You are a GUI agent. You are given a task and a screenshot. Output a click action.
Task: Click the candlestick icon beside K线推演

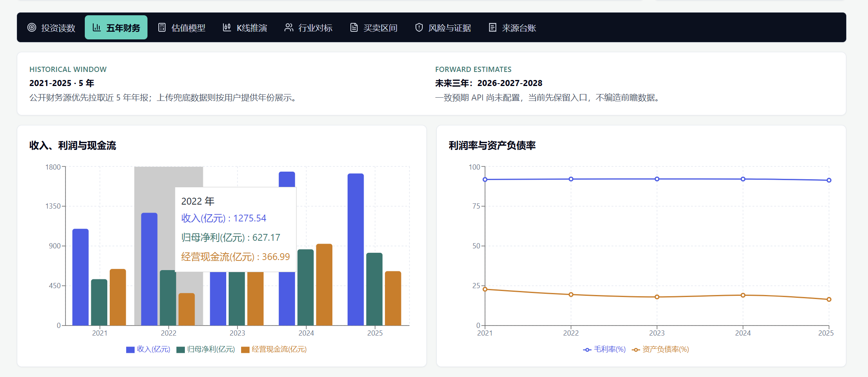point(227,27)
